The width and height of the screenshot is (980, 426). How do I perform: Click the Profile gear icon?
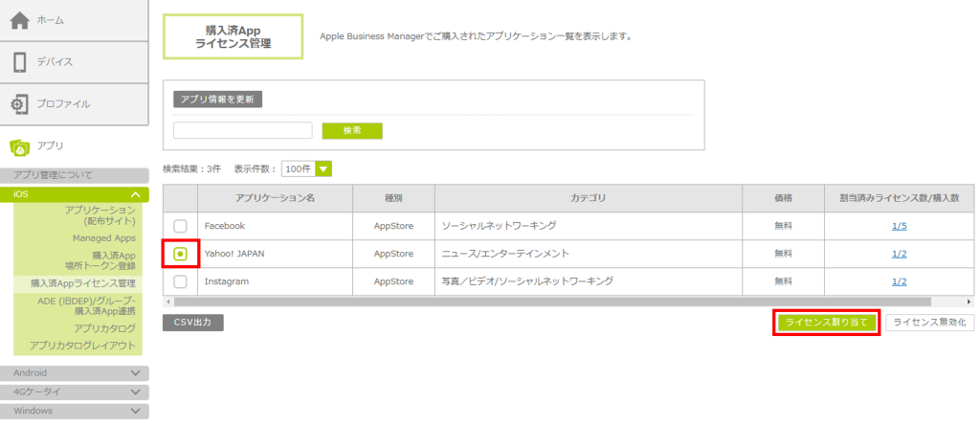[x=19, y=103]
